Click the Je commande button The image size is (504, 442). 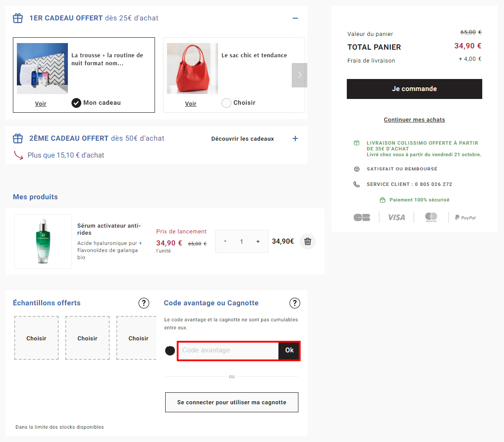[x=414, y=89]
